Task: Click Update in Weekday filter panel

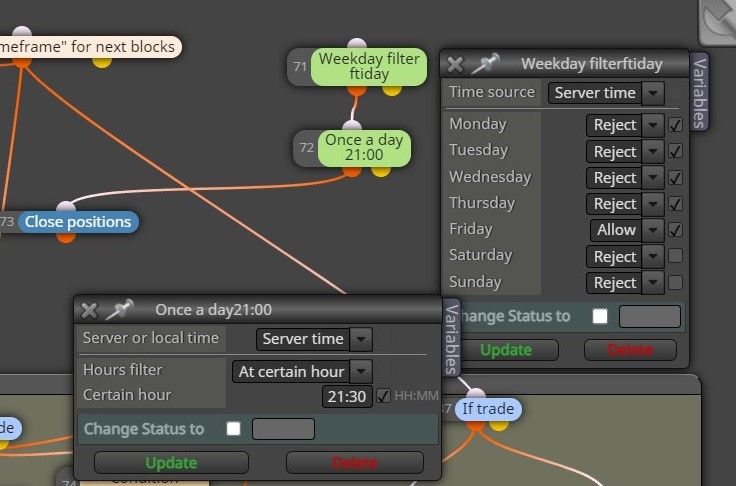Action: [x=506, y=350]
